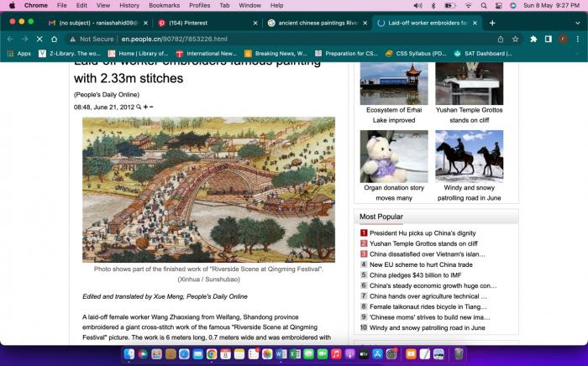The image size is (588, 366).
Task: Open the Profiles menu
Action: click(200, 5)
